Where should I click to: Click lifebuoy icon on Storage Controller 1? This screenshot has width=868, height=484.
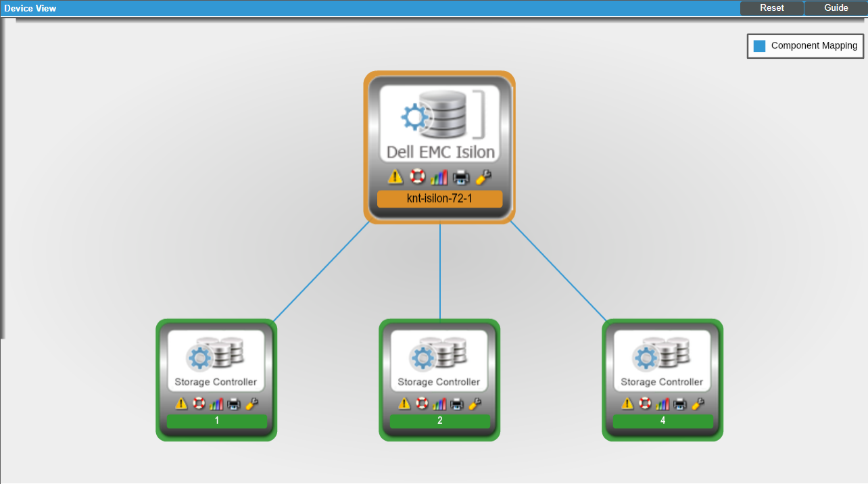tap(199, 404)
